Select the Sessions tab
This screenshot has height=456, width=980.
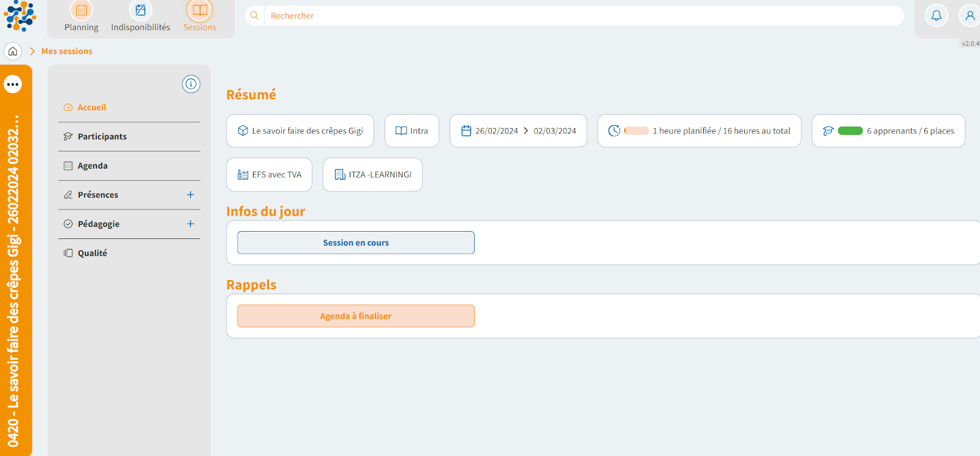pos(200,17)
